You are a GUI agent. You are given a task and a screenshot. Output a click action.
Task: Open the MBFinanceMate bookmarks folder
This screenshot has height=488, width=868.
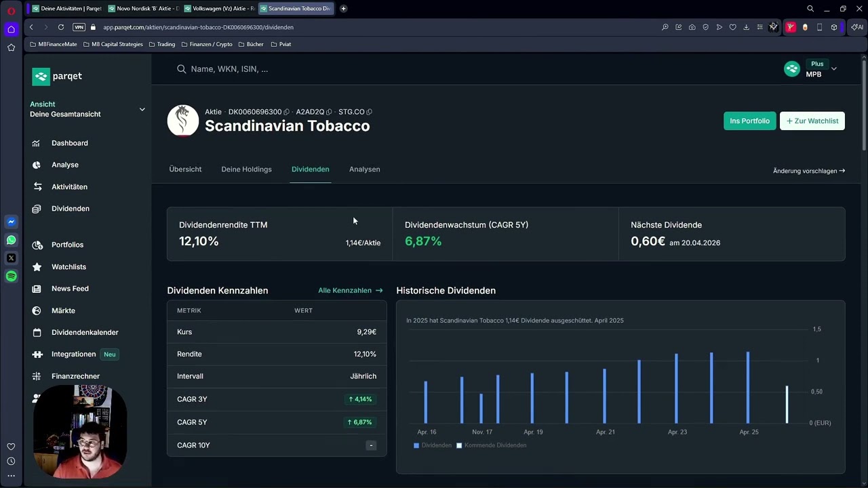click(53, 44)
